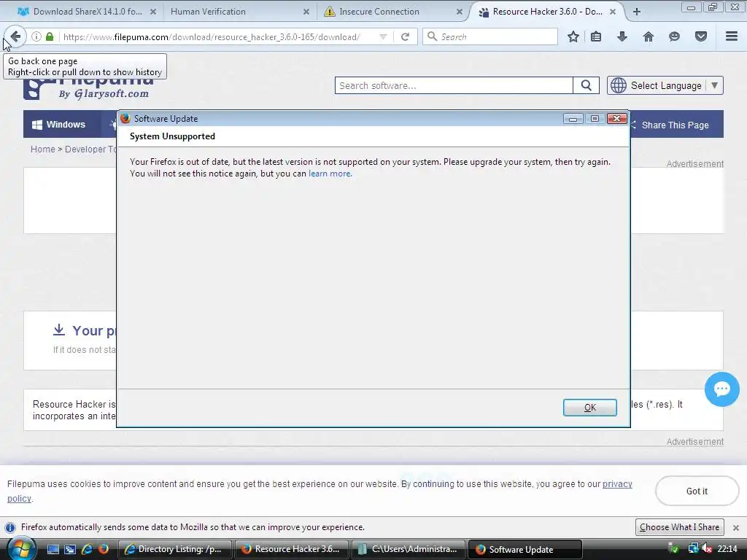747x560 pixels.
Task: Open the blue chat bubble widget
Action: (x=721, y=389)
